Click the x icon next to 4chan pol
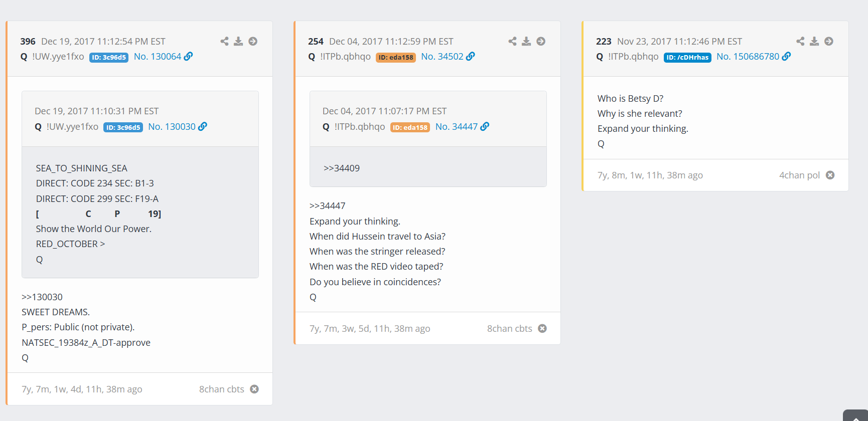The image size is (868, 421). coord(830,175)
